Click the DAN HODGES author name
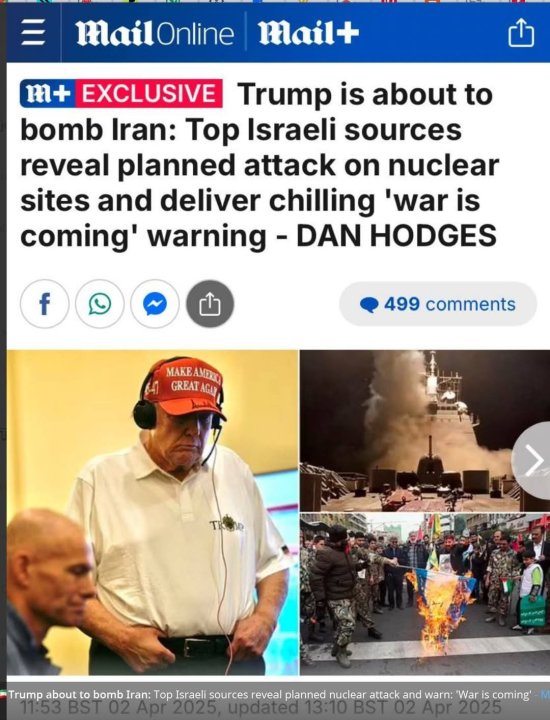The height and width of the screenshot is (720, 550). (396, 236)
